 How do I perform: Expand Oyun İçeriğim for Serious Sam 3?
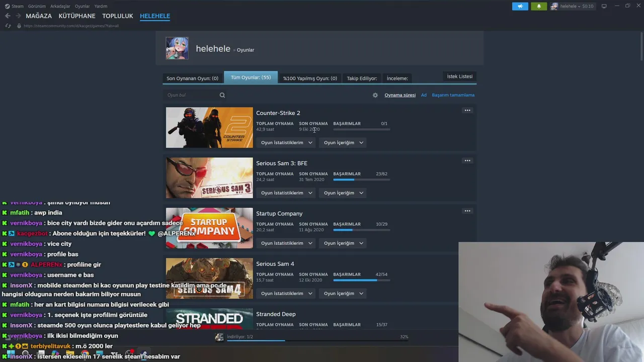coord(343,193)
